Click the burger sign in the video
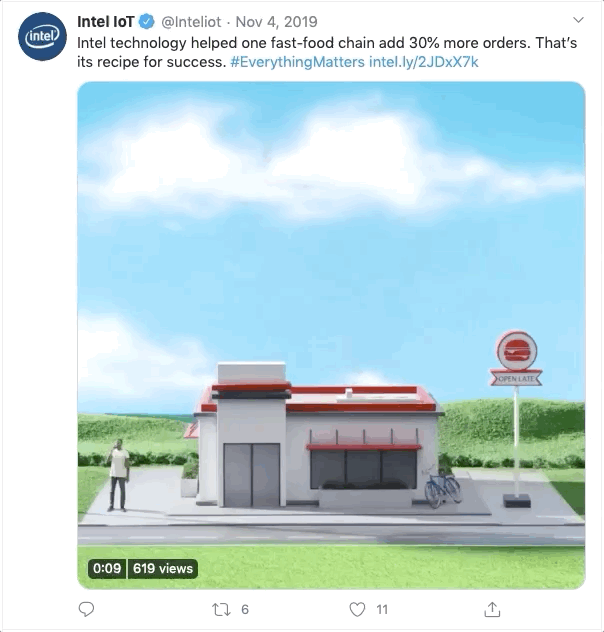The image size is (604, 632). click(x=516, y=358)
